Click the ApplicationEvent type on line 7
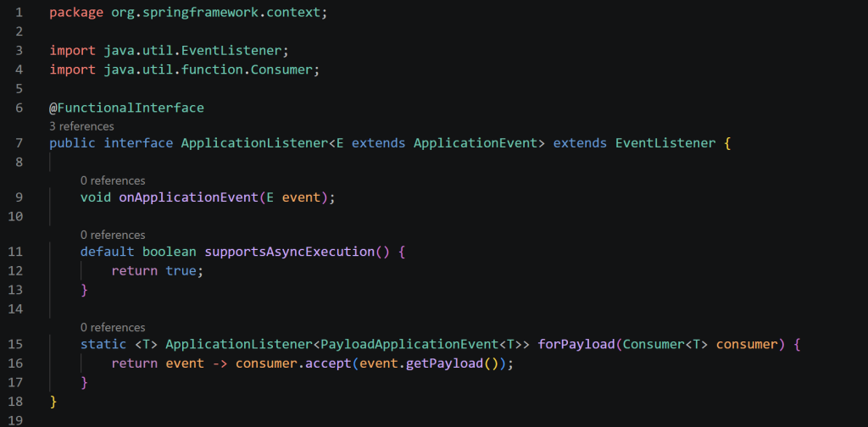The width and height of the screenshot is (868, 427). pyautogui.click(x=475, y=143)
